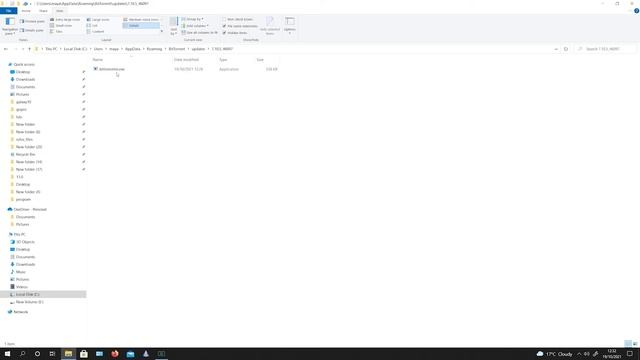Open Recycle Bin in Quick access
The width and height of the screenshot is (640, 360).
(25, 154)
